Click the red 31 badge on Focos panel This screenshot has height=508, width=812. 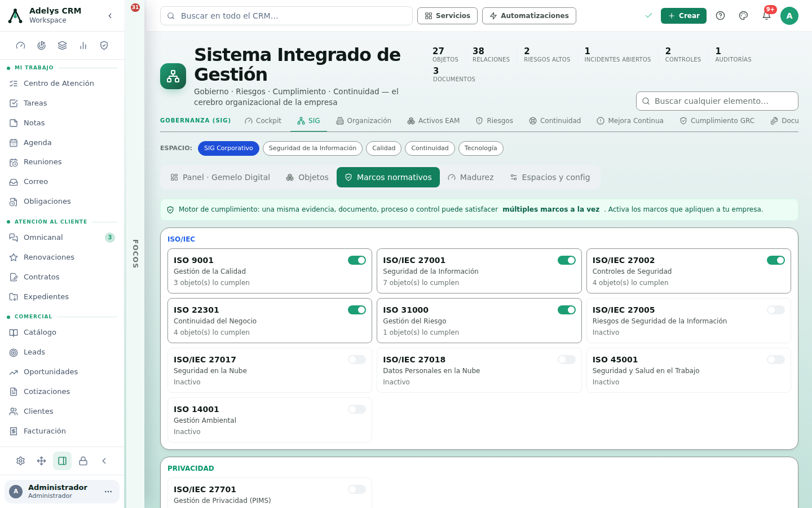(x=135, y=7)
